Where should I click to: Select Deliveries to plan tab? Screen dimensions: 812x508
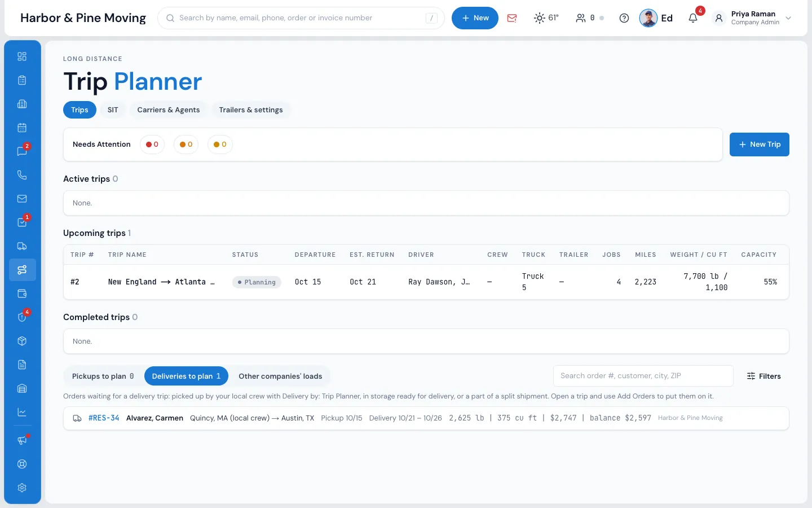(x=186, y=376)
